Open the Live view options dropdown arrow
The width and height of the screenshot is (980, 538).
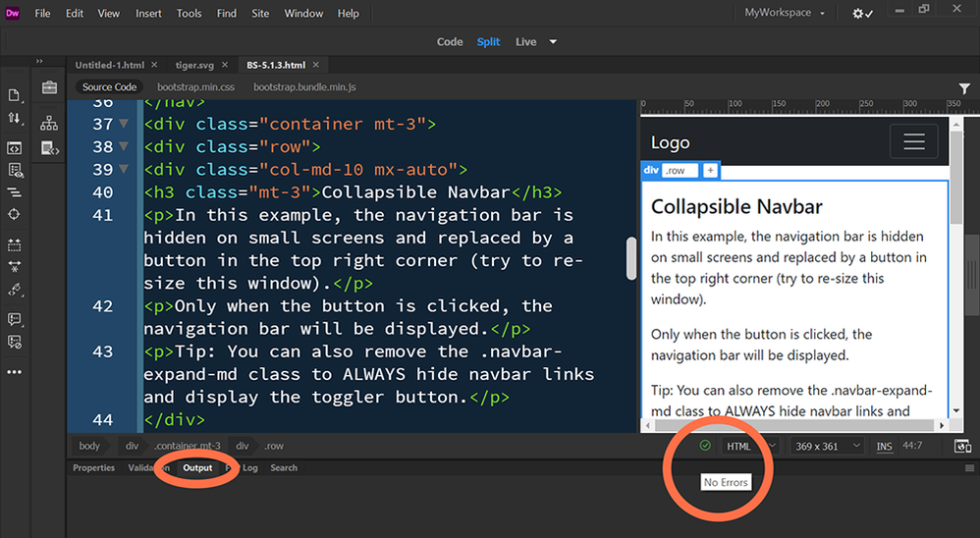tap(553, 42)
